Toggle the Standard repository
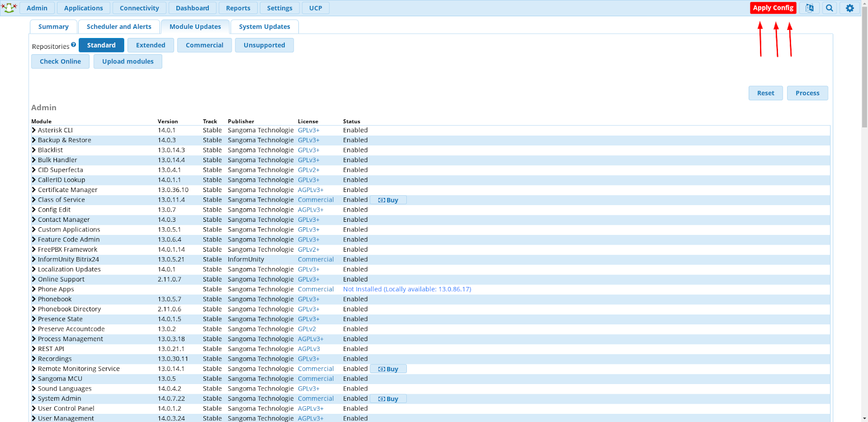The image size is (868, 422). click(101, 45)
